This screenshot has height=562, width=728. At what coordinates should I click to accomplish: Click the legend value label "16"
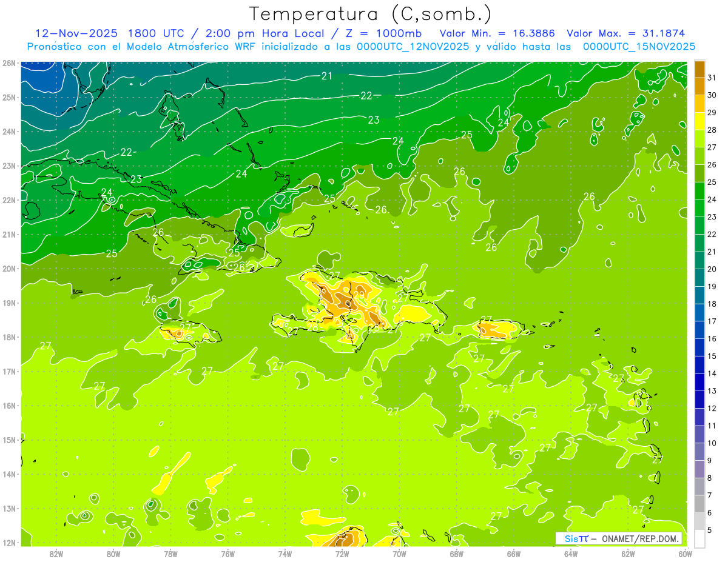[712, 338]
